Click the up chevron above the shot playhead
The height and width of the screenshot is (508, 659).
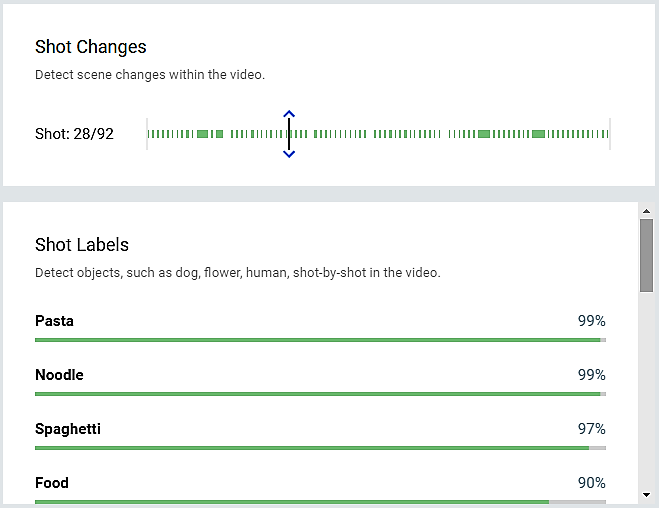[289, 114]
